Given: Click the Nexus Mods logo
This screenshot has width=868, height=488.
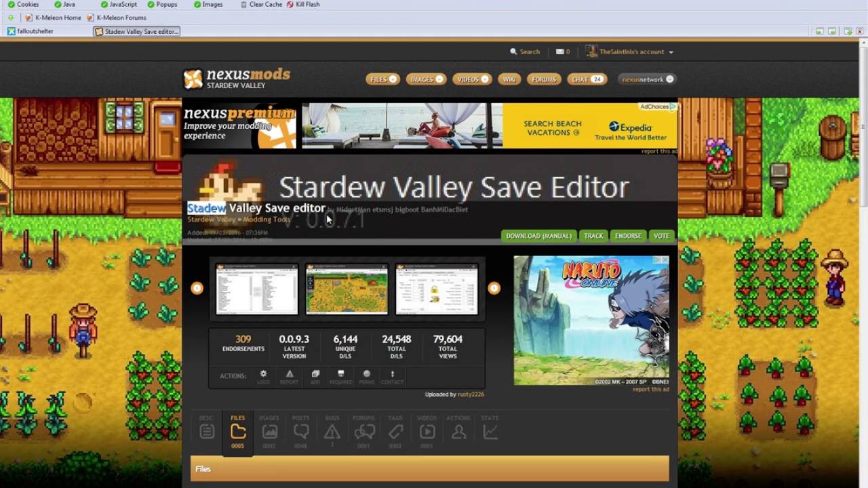Looking at the screenshot, I should [237, 79].
